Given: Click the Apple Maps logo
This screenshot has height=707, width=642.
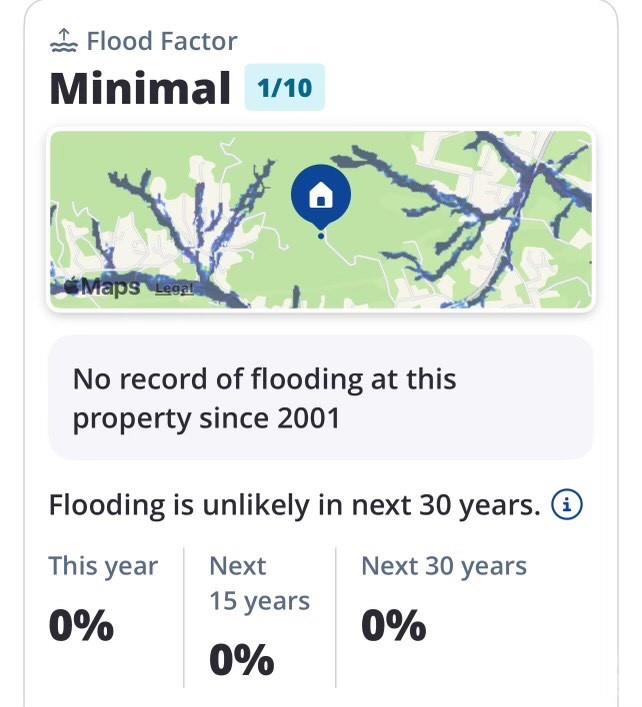Looking at the screenshot, I should (x=72, y=287).
